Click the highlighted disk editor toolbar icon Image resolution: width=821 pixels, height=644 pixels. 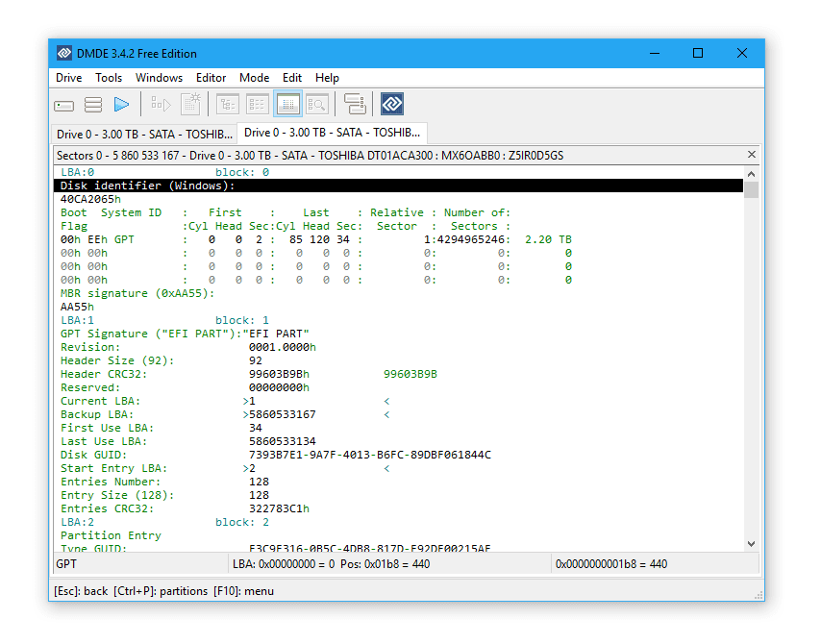[287, 104]
